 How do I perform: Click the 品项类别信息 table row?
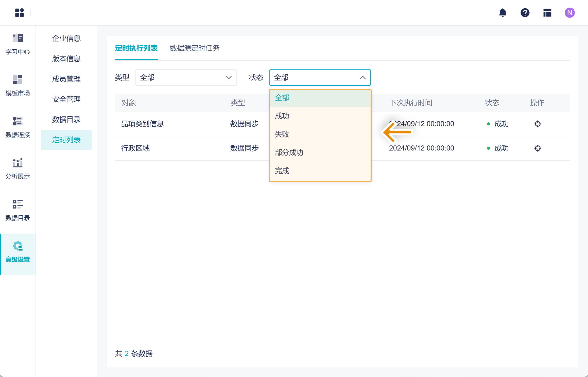coord(143,124)
